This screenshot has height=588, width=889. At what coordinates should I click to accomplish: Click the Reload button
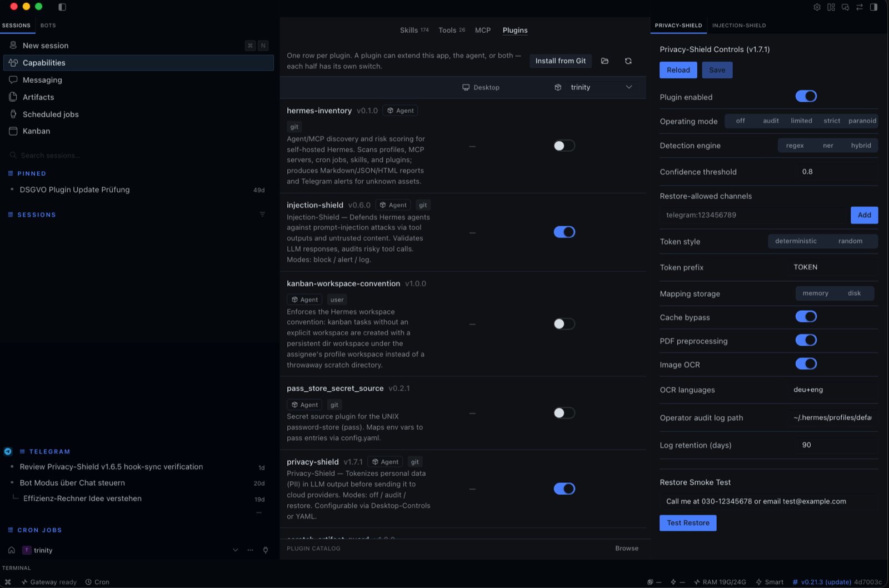click(678, 70)
